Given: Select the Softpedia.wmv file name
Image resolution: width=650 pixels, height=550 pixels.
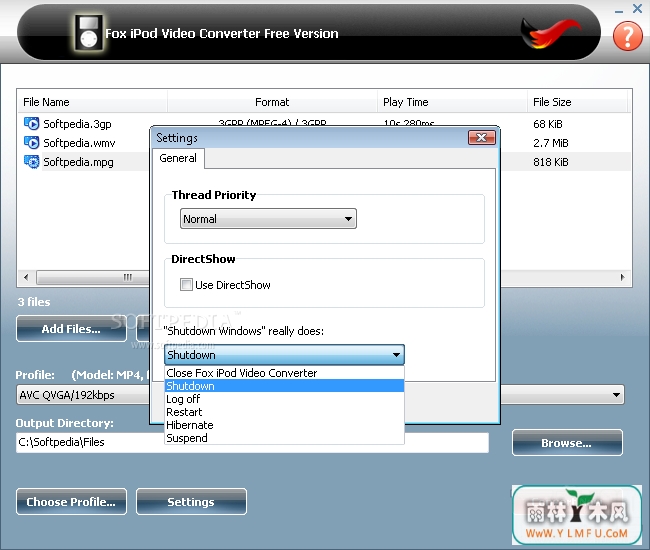Looking at the screenshot, I should [x=79, y=143].
